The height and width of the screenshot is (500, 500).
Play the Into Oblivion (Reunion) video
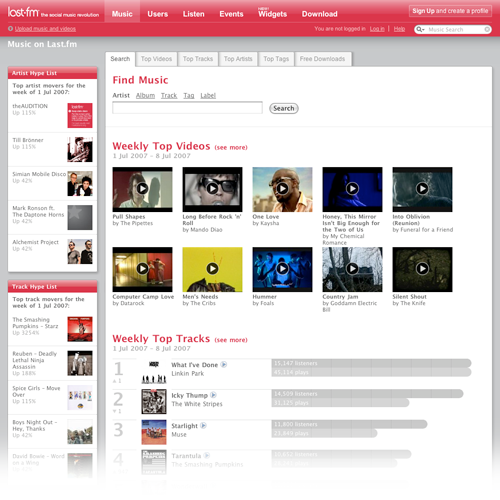tap(422, 189)
